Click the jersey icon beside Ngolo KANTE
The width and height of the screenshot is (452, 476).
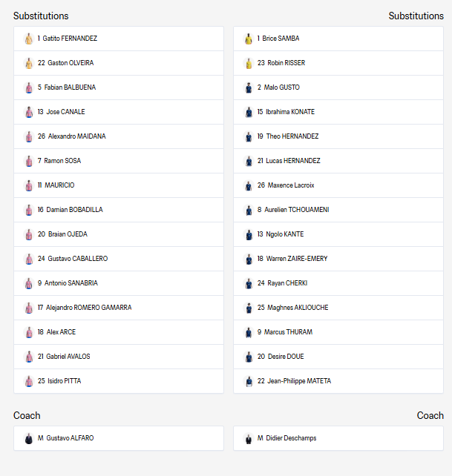click(249, 234)
